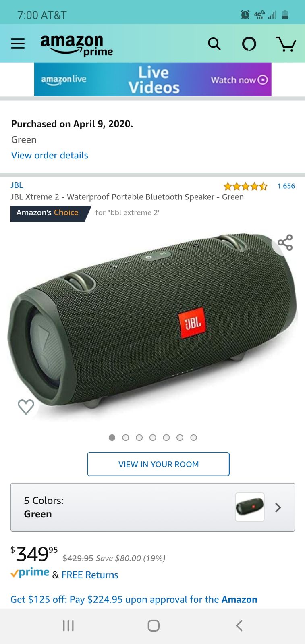
Task: Open the Alexa voice circle icon
Action: (x=249, y=44)
